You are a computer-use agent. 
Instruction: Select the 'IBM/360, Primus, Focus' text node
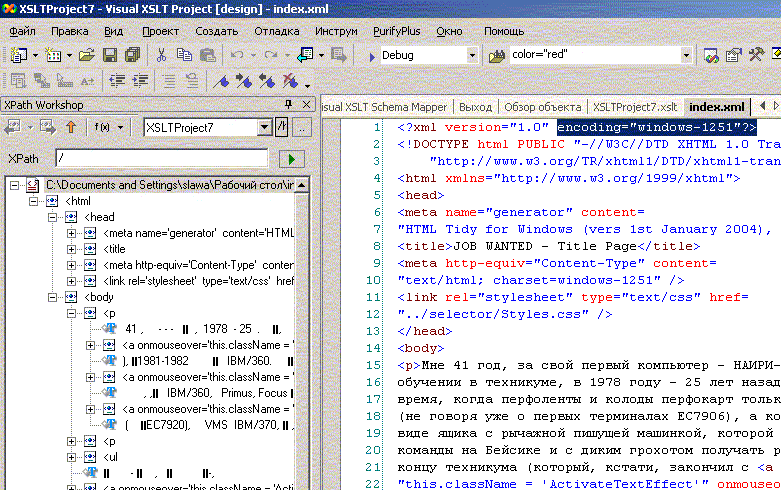tap(218, 393)
